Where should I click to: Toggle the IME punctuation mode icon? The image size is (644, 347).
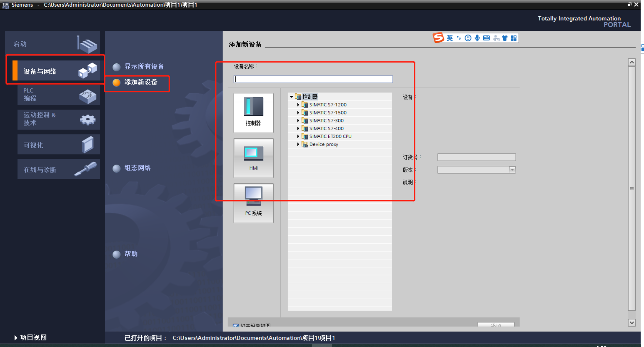(459, 38)
